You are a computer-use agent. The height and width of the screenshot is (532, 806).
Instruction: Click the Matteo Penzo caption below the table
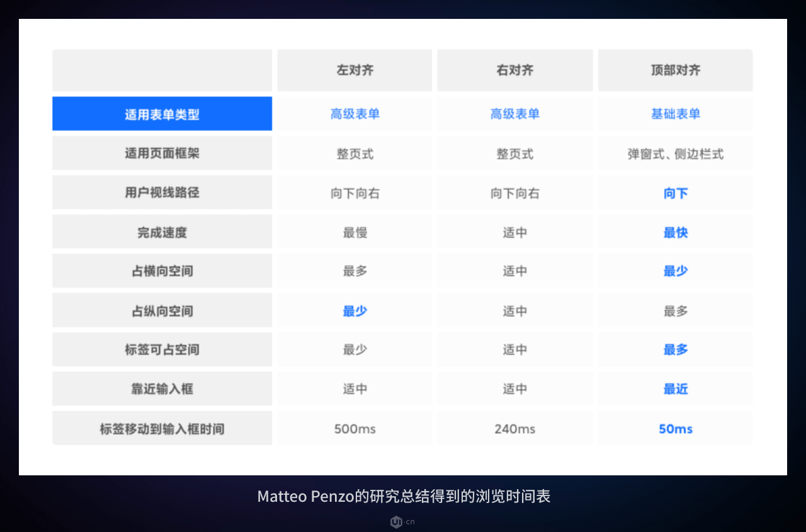click(404, 496)
